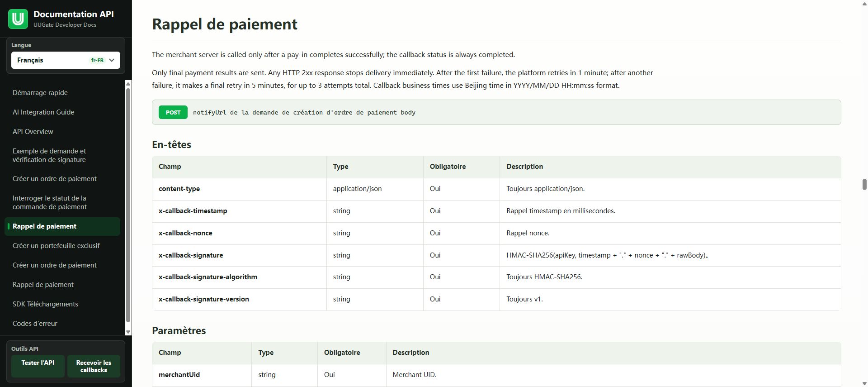
Task: Click the Recevoir les callbacks button
Action: coord(94,366)
